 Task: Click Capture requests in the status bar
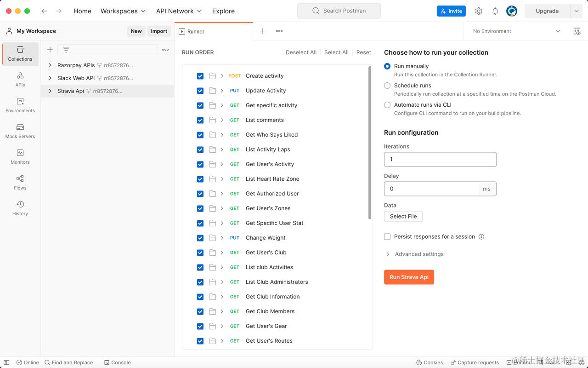[475, 362]
